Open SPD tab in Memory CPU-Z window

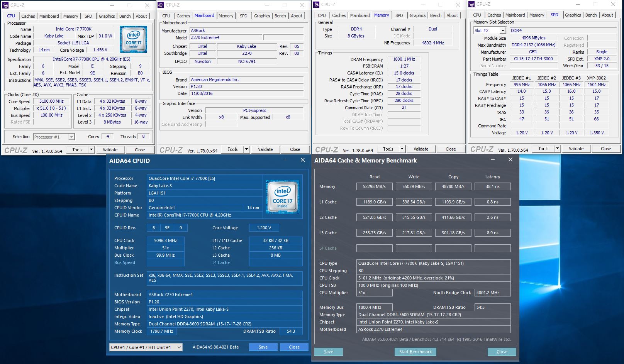[399, 15]
